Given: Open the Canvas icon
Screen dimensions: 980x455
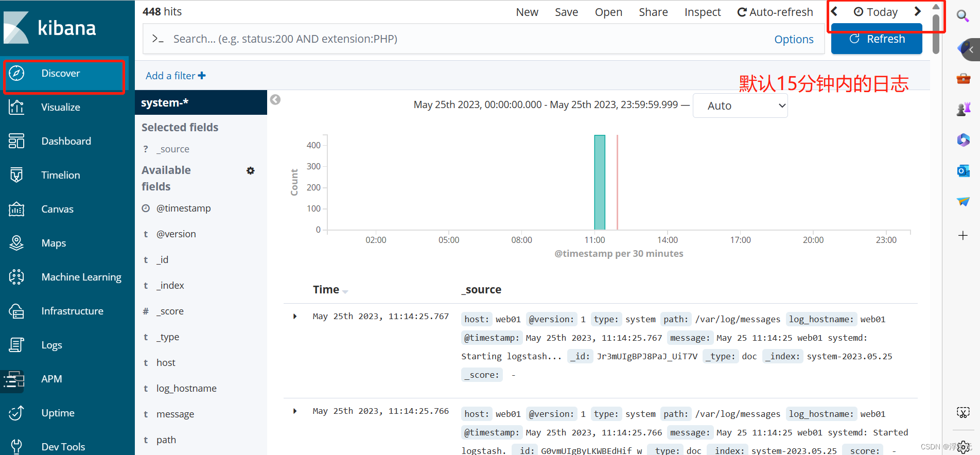Looking at the screenshot, I should tap(16, 209).
